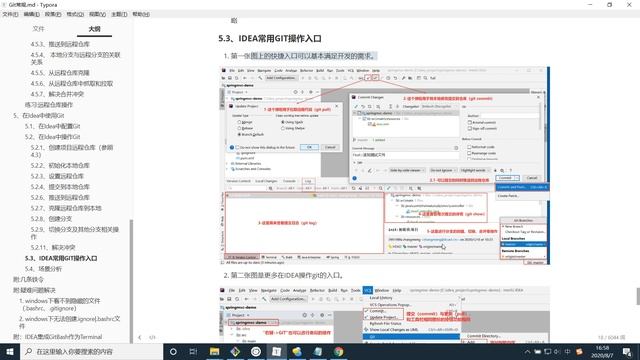640x360 pixels.
Task: Go to outline item 4.5.4 本地分支与远程分支的关联关系
Action: (76, 58)
